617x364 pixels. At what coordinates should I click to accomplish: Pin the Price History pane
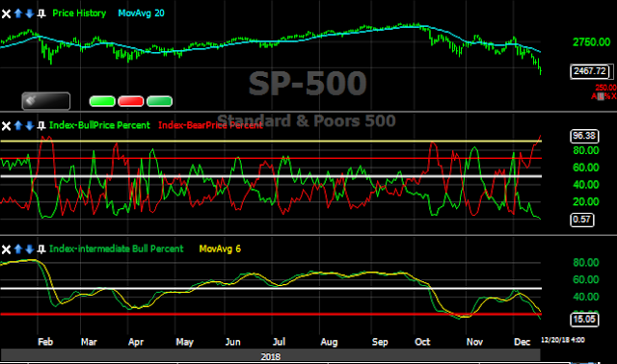40,13
